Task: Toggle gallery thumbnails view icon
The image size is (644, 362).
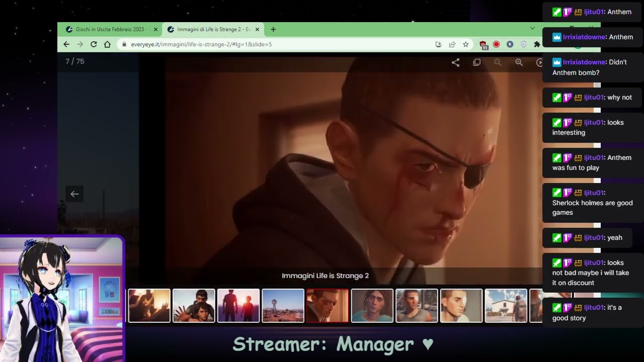Action: click(x=476, y=62)
